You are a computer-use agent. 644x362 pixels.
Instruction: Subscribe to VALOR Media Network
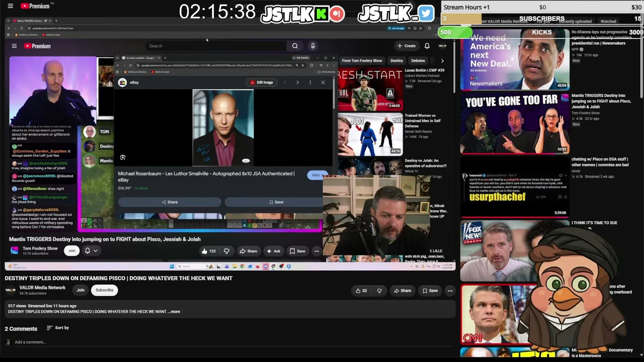coord(105,290)
